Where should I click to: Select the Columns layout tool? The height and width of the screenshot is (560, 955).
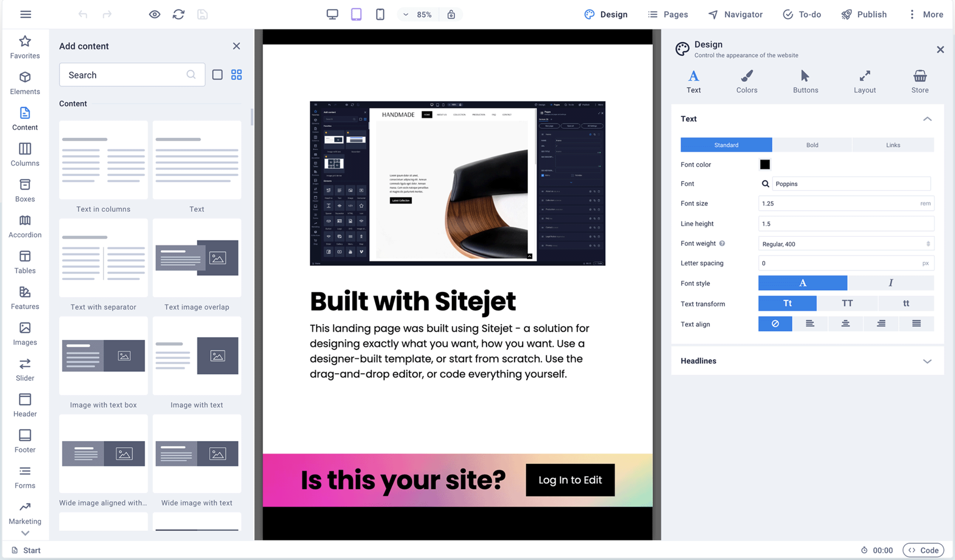[x=25, y=154]
